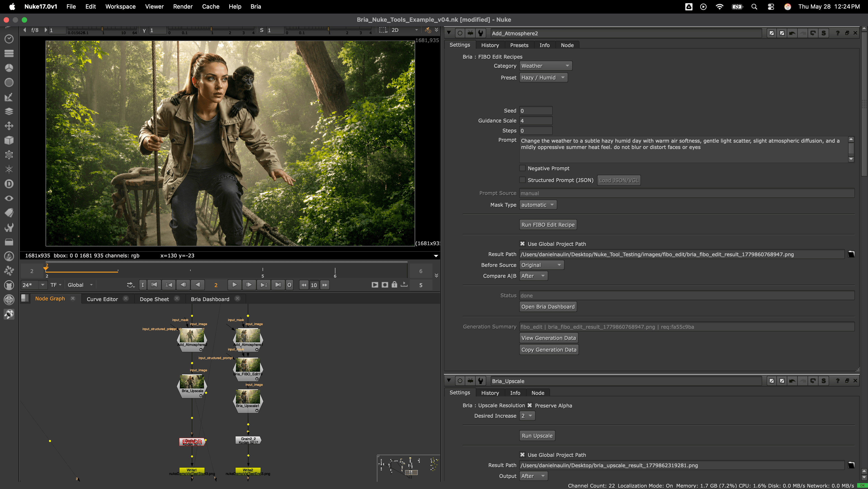
Task: Click Copy Generation Data button
Action: tap(549, 350)
